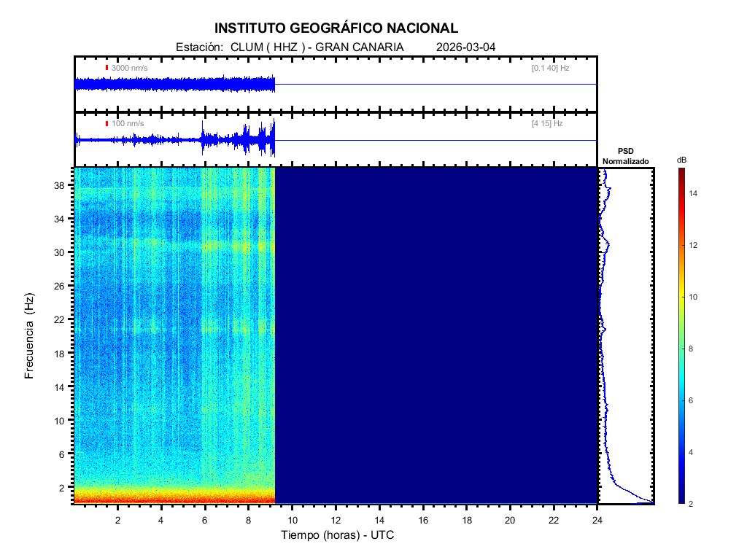Click the flat line in the top waveform
This screenshot has width=747, height=560.
436,85
